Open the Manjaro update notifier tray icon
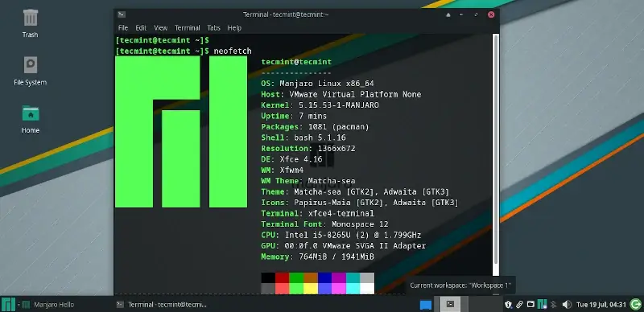This screenshot has height=312, width=644. [542, 305]
